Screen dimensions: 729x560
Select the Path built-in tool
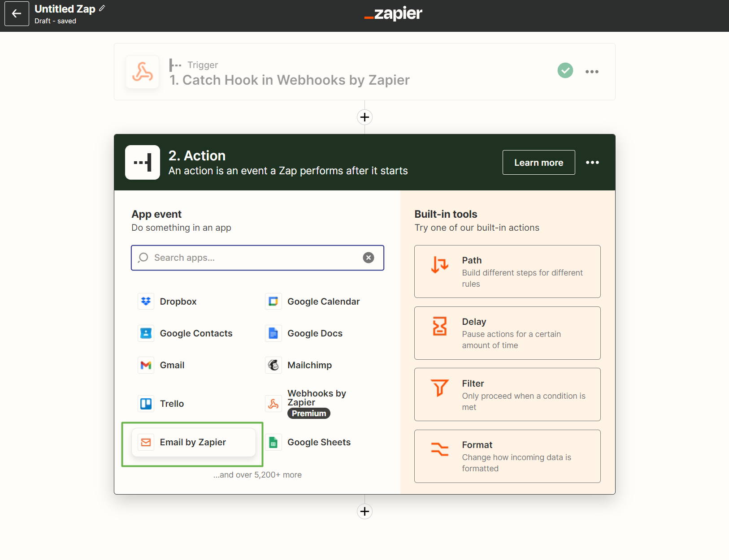coord(507,271)
